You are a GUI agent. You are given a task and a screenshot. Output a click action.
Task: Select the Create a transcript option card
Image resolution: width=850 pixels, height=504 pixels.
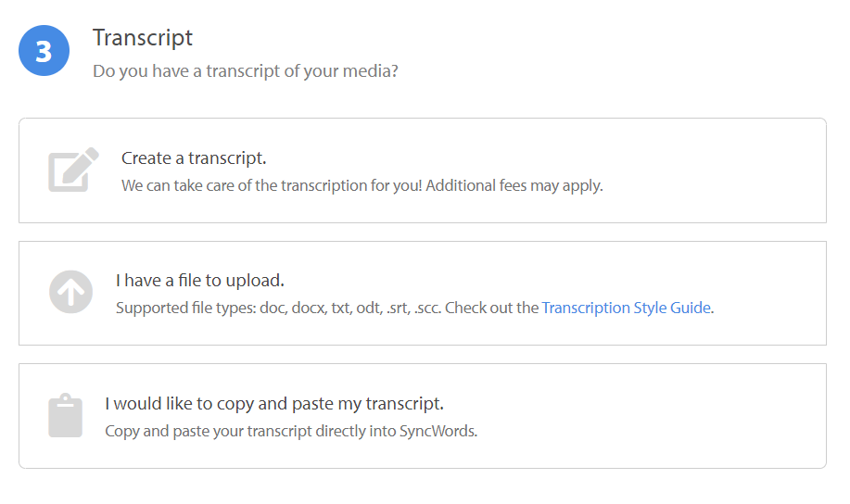click(423, 170)
